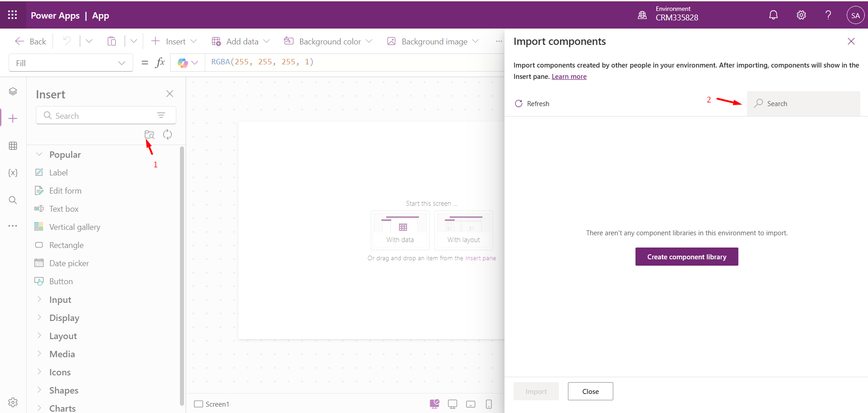This screenshot has width=868, height=413.
Task: Insert a Vertical gallery control
Action: [x=74, y=227]
